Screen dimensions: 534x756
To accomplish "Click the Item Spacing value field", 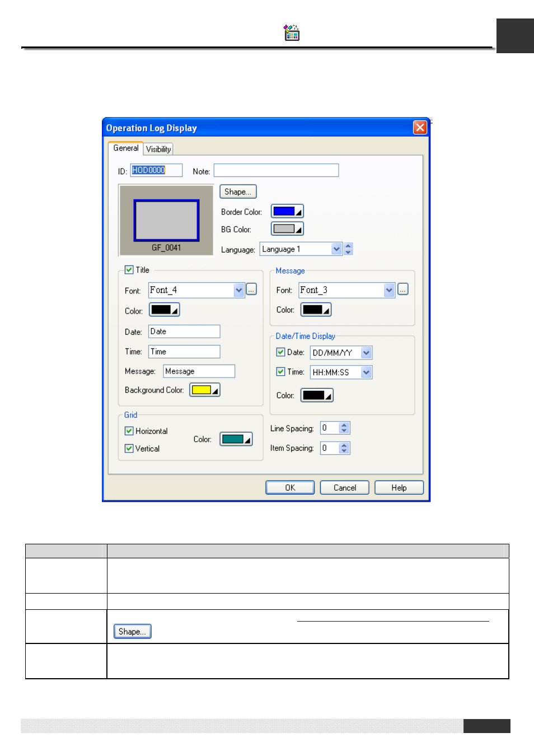I will coord(330,448).
